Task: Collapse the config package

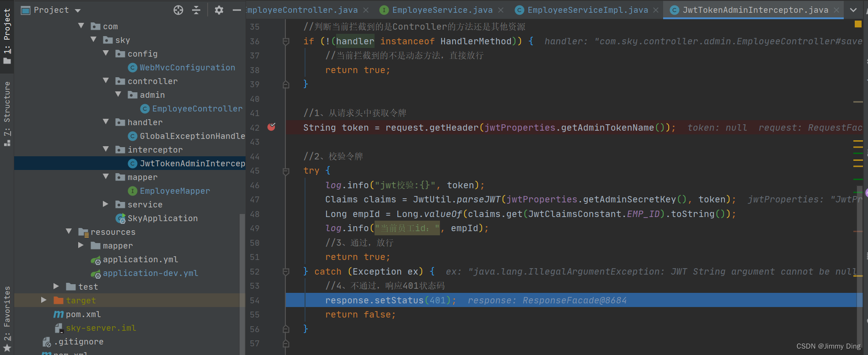Action: click(x=106, y=53)
